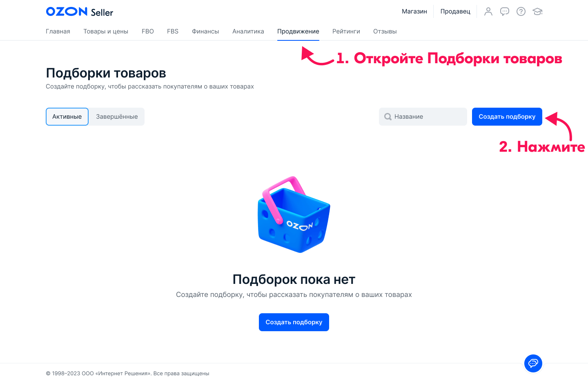Click the Ozon basket illustration
The width and height of the screenshot is (588, 383).
point(294,215)
